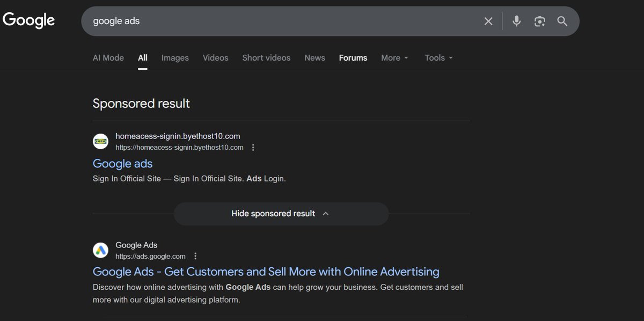Open three-dot menu beside ads.google.com URL

pyautogui.click(x=195, y=256)
